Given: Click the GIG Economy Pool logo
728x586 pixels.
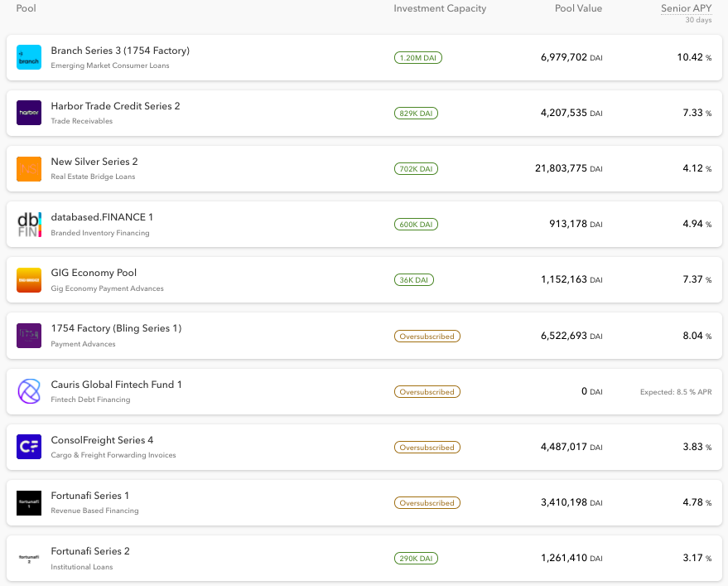Looking at the screenshot, I should (x=29, y=279).
